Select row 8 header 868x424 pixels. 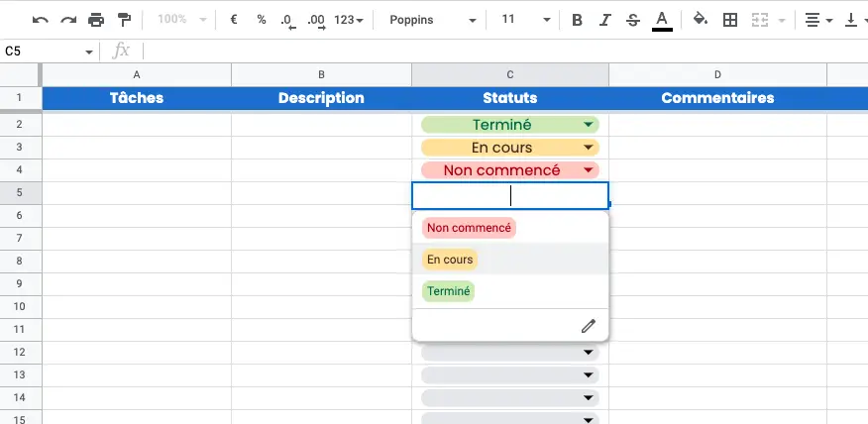point(20,261)
